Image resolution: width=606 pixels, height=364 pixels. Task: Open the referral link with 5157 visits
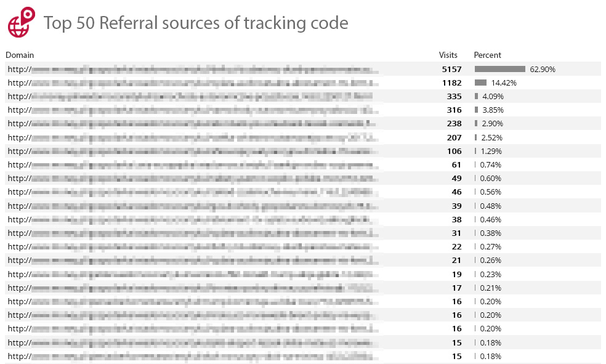click(x=193, y=70)
